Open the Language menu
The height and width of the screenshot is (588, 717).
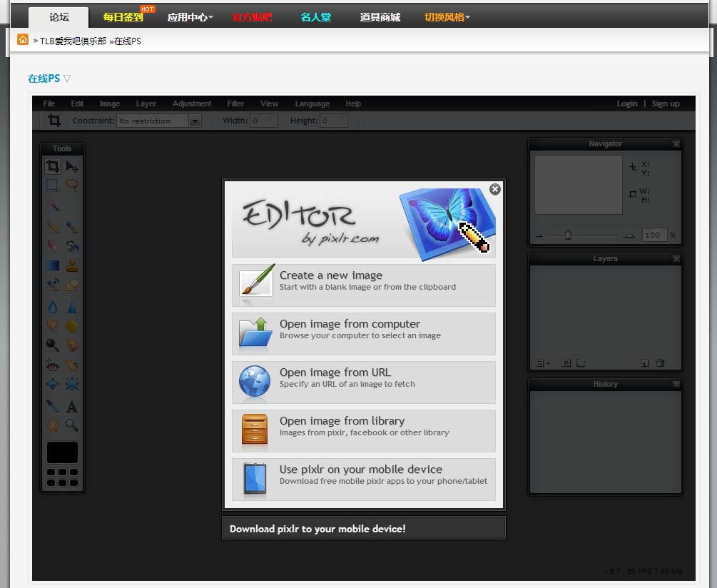312,103
